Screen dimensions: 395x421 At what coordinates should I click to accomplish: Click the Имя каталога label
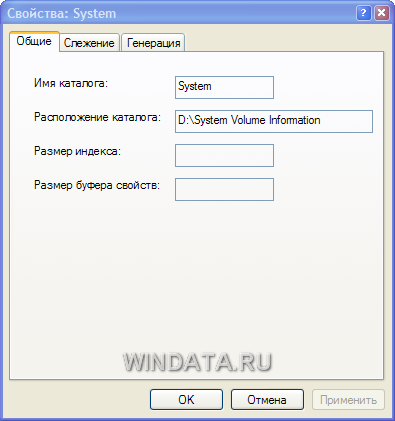(x=71, y=83)
